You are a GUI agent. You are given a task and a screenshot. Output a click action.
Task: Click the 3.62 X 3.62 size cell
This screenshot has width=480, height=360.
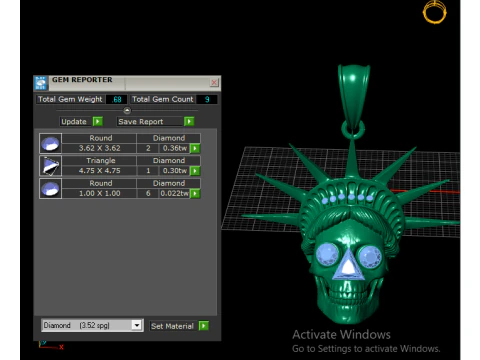(x=99, y=148)
